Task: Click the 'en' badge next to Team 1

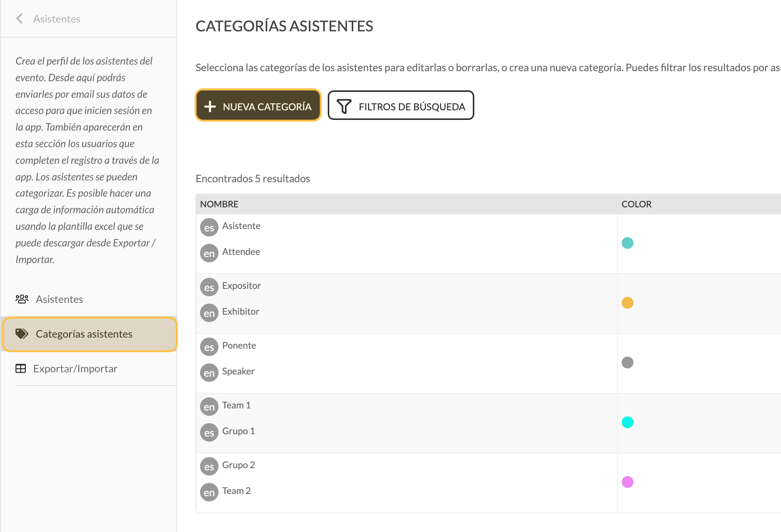Action: [x=209, y=407]
